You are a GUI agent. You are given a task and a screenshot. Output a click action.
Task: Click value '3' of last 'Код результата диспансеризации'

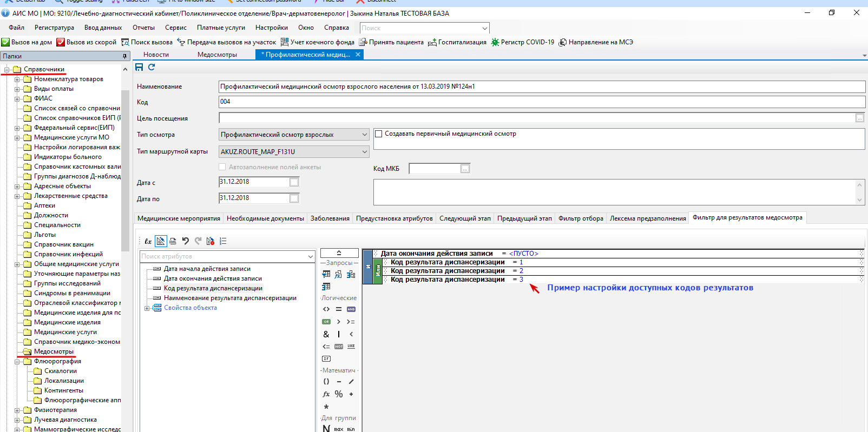click(521, 280)
